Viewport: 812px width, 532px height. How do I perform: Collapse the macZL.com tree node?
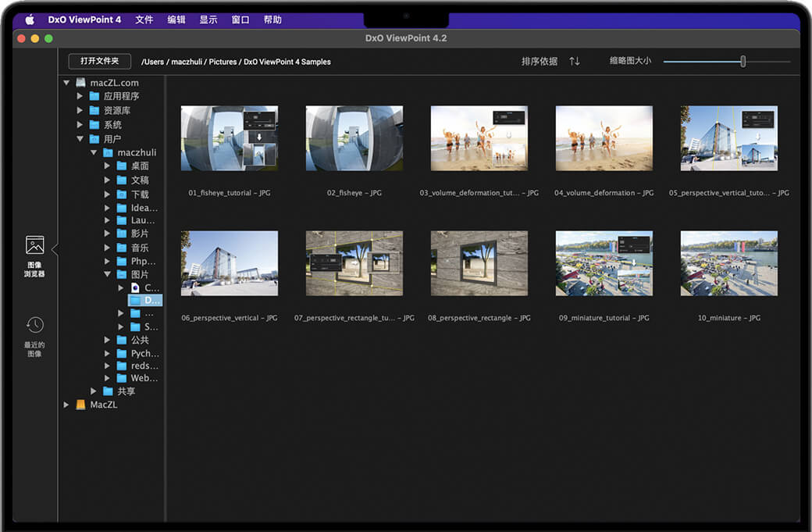(66, 82)
